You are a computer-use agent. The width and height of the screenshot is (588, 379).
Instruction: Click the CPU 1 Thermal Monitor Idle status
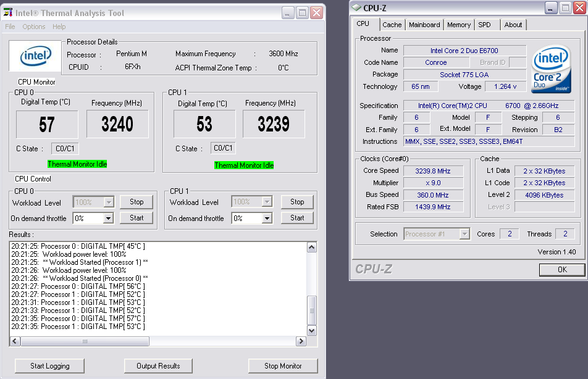tap(244, 165)
